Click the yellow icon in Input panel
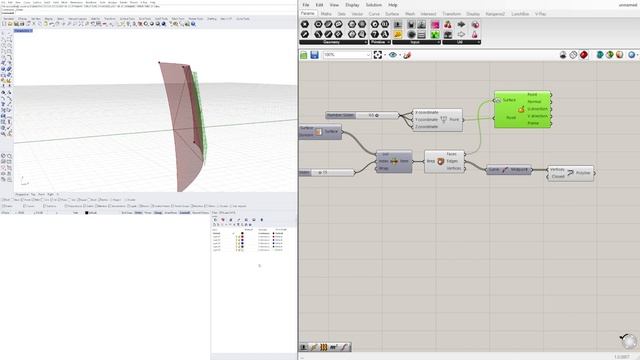The image size is (640, 360). tap(398, 35)
